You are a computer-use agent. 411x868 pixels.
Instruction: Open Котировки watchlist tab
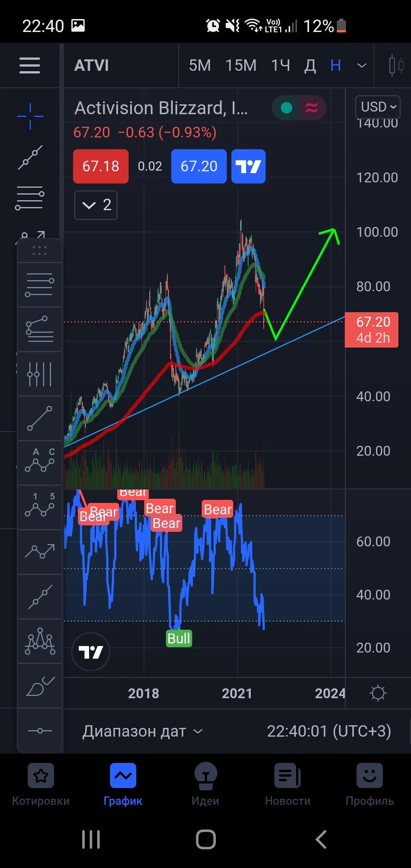click(x=41, y=785)
